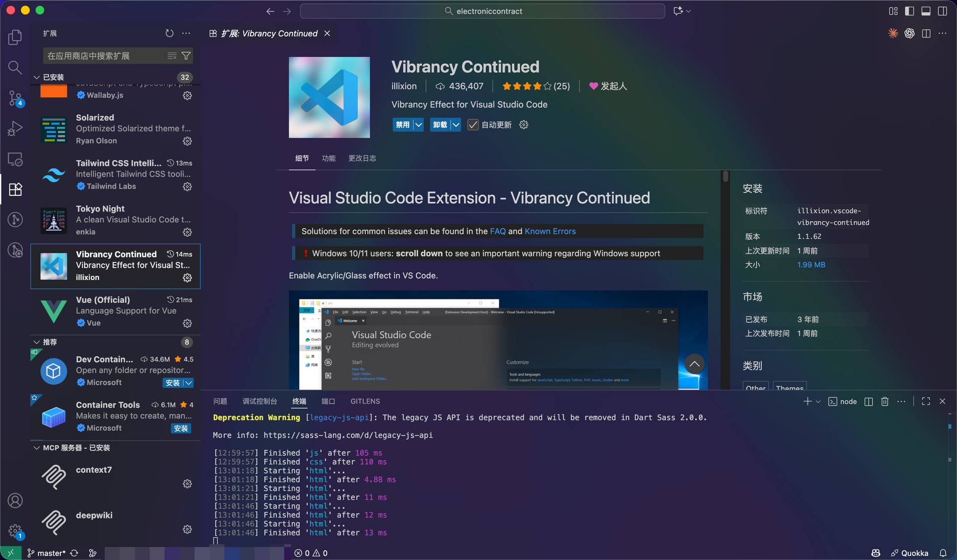Open gear settings for context7 MCP server

[187, 484]
